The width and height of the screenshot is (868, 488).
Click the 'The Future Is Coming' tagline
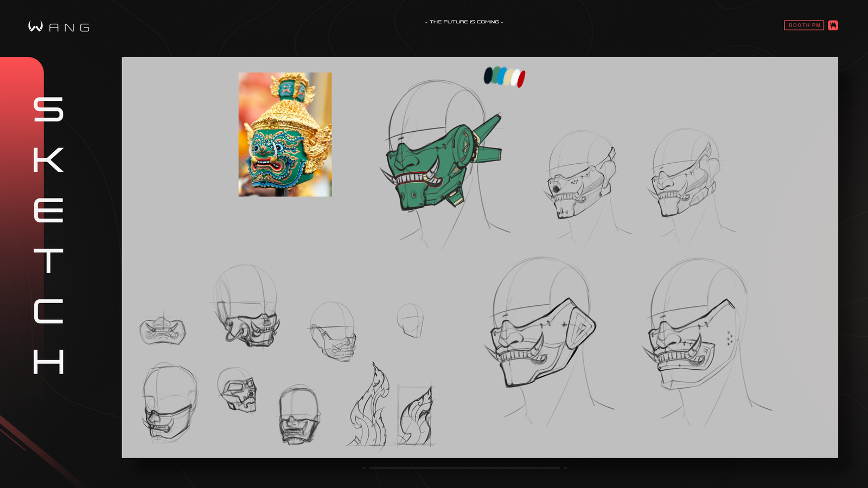pos(464,22)
